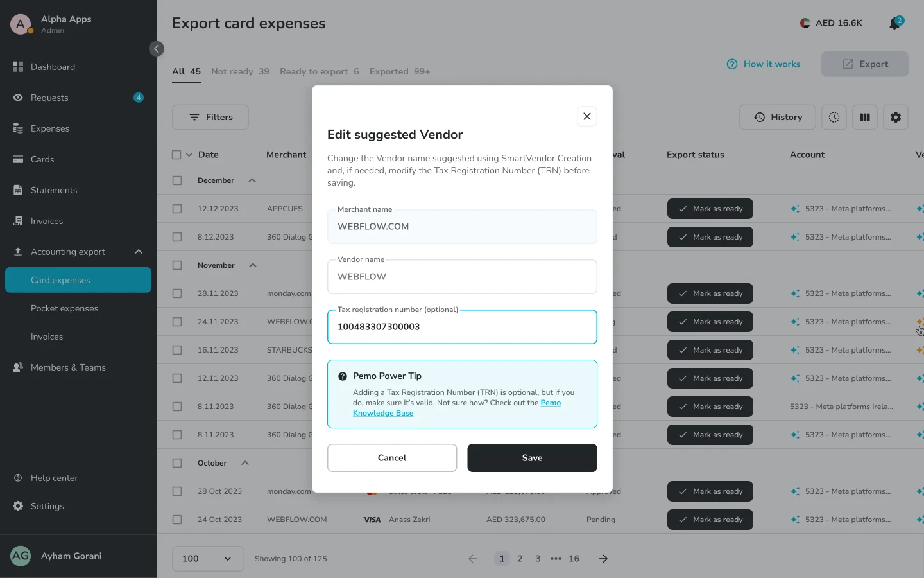Open Expenses in the sidebar
The height and width of the screenshot is (578, 924).
[x=78, y=128]
